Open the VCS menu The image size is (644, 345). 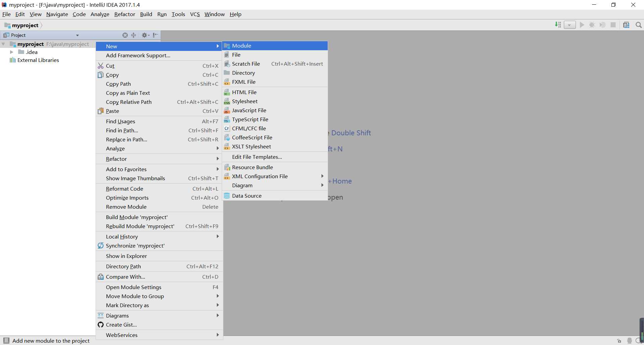[195, 14]
